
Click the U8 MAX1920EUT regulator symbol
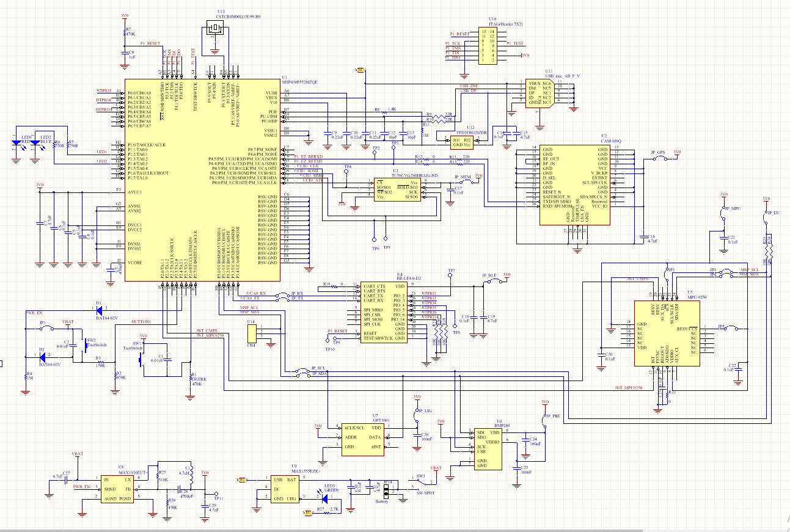(x=117, y=489)
